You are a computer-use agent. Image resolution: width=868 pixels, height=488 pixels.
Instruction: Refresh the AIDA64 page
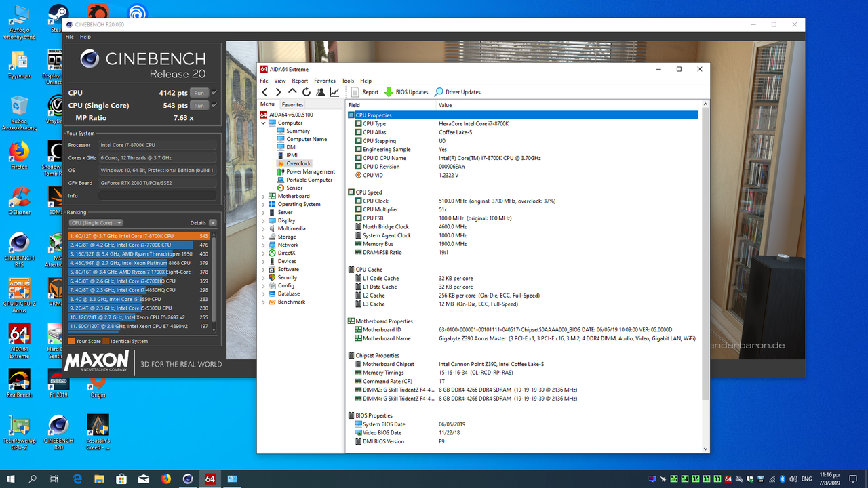click(306, 92)
